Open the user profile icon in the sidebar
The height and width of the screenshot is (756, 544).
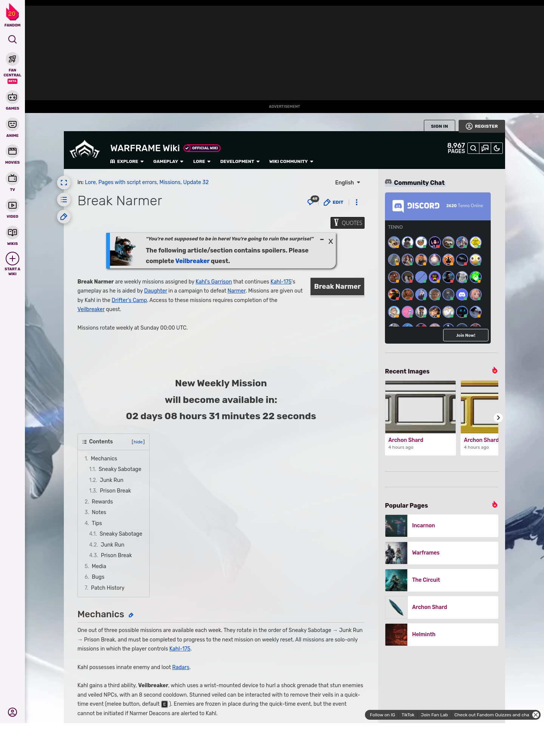(x=12, y=712)
